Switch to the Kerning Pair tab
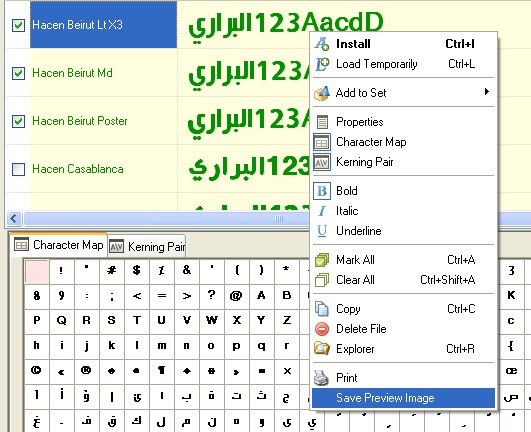The height and width of the screenshot is (432, 531). coord(147,246)
